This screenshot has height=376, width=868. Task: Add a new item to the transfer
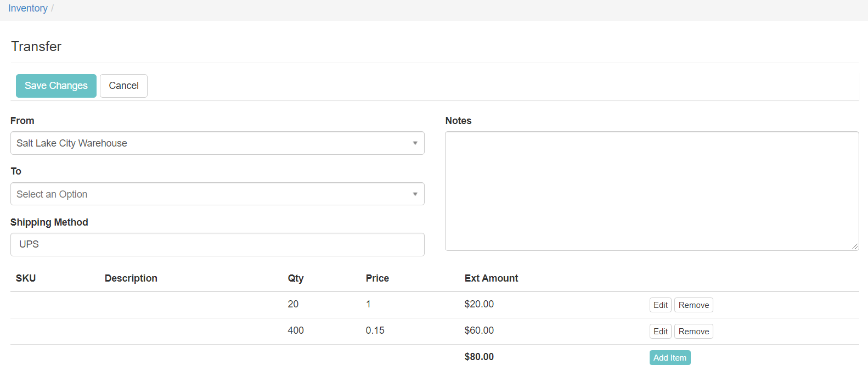(x=669, y=358)
